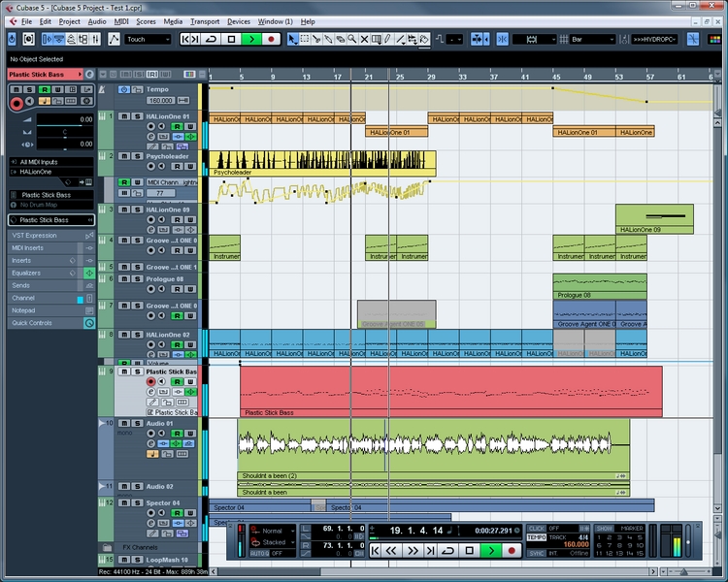
Task: Open the MIDI menu
Action: point(121,21)
